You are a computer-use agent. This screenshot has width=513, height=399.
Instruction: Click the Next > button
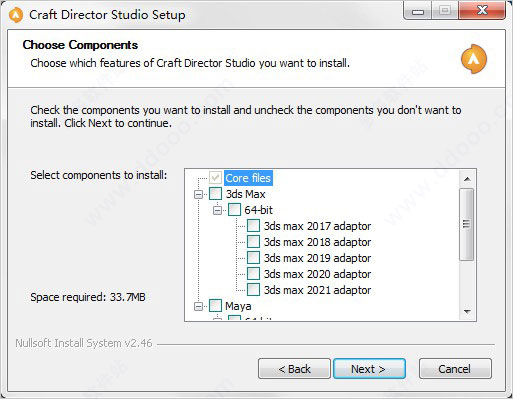tap(369, 369)
